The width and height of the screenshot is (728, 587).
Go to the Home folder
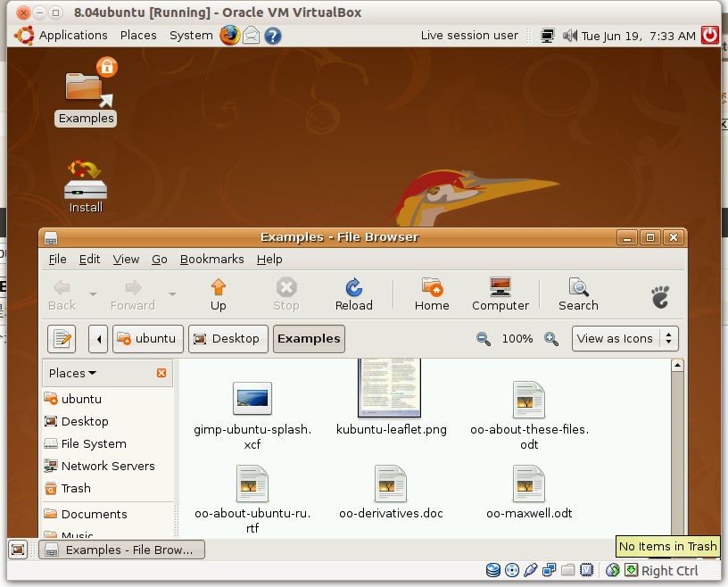(x=432, y=294)
